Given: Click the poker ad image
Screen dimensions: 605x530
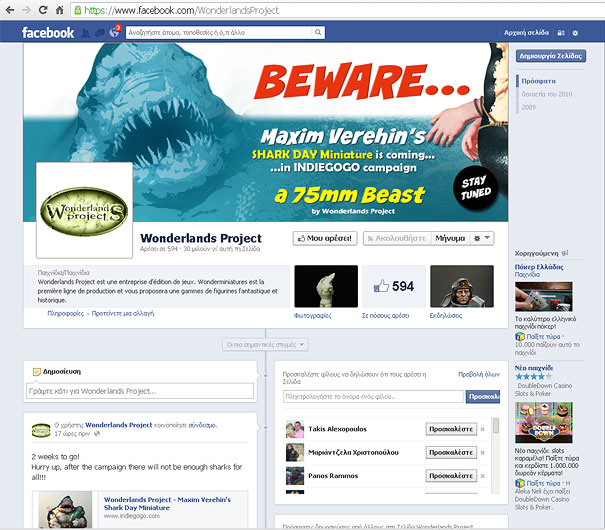Looking at the screenshot, I should [x=544, y=297].
